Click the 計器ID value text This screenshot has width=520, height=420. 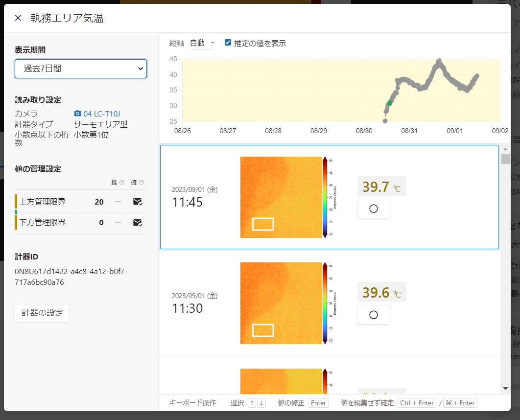tap(71, 277)
